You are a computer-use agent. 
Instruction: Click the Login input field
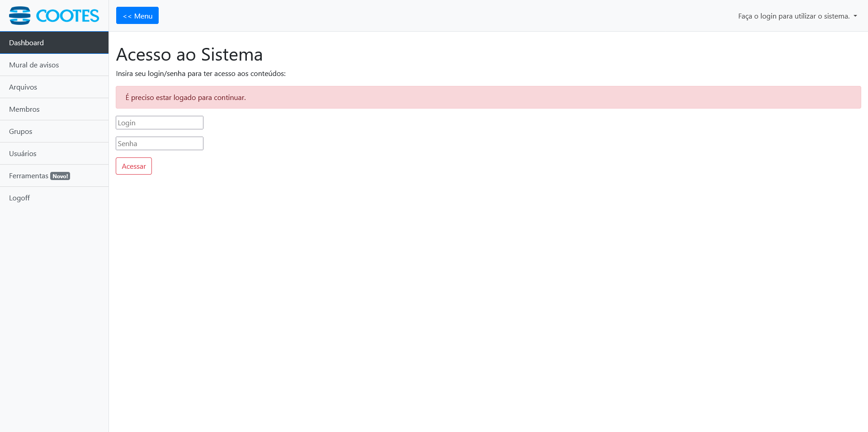click(x=159, y=122)
